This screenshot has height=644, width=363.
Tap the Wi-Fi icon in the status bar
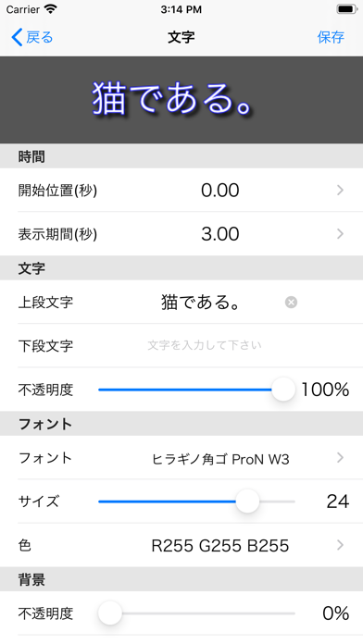(x=51, y=9)
